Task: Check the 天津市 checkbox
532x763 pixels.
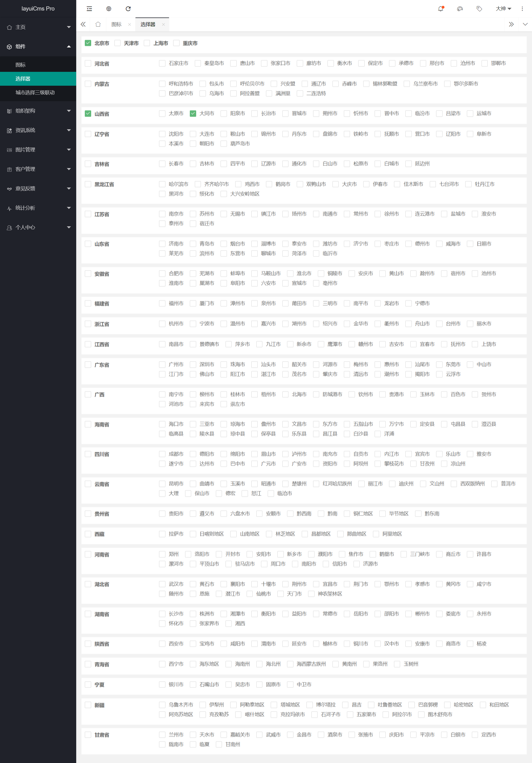Action: pos(117,43)
